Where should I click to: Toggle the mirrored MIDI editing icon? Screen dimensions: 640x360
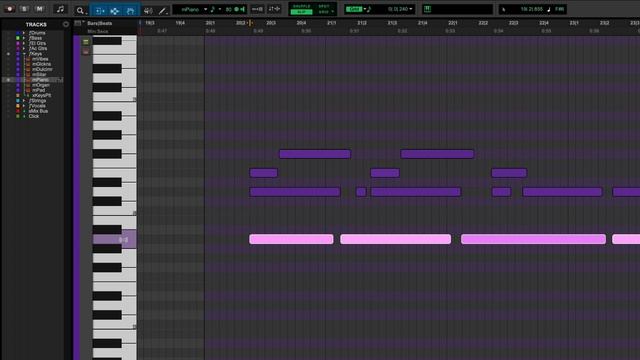coord(274,9)
